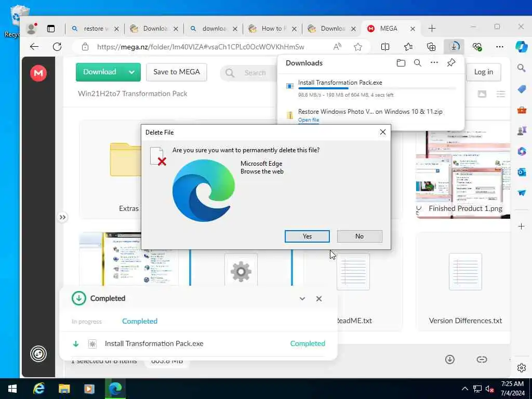Refresh the page
This screenshot has width=532, height=399.
click(57, 47)
